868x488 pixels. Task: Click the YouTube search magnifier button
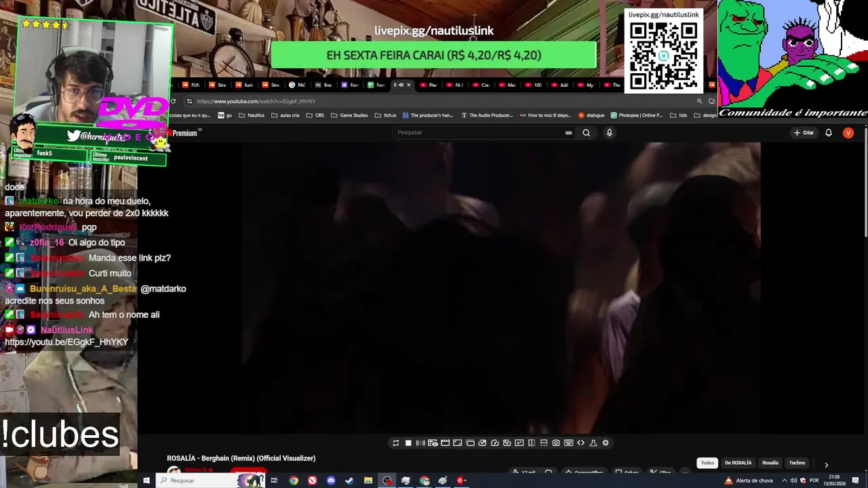coord(587,133)
